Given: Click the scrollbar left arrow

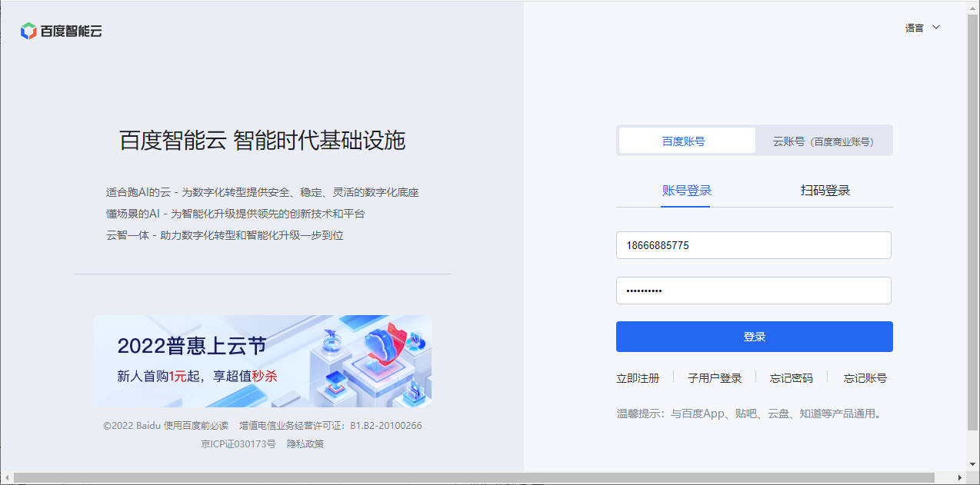Looking at the screenshot, I should 6,478.
